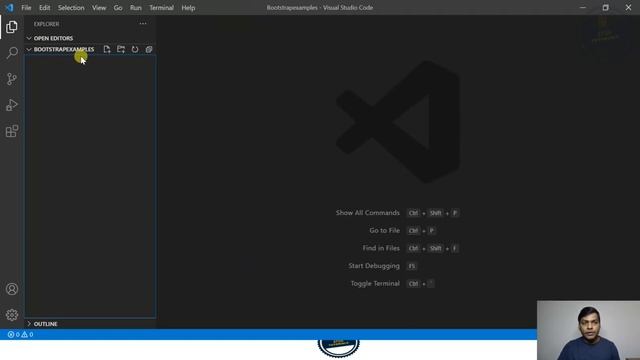Viewport: 640px width, 360px height.
Task: Create a new file in BOOTSTRAPEXAMPLES
Action: click(x=107, y=49)
